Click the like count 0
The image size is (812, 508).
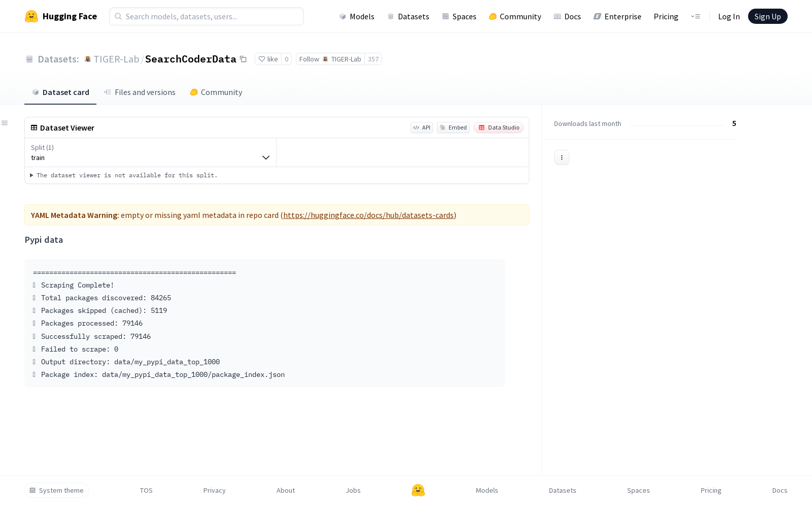pos(287,59)
